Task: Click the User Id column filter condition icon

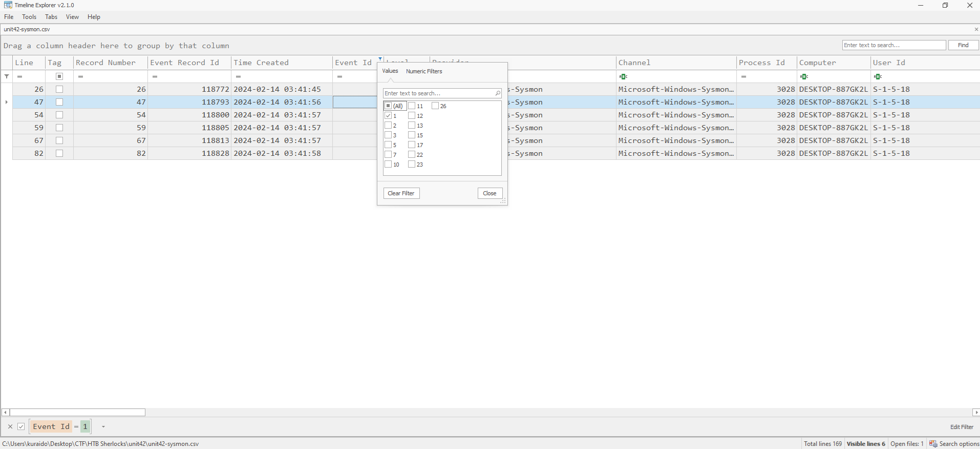Action: click(878, 76)
